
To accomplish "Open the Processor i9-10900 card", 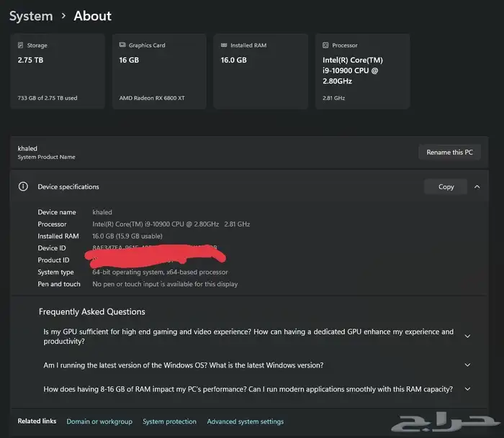I will point(363,71).
